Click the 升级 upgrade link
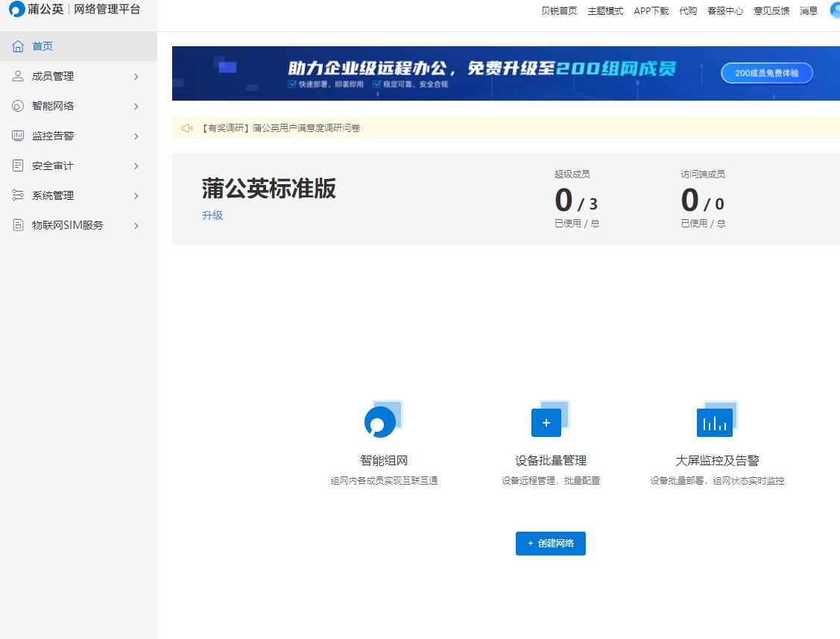This screenshot has height=639, width=840. [212, 215]
